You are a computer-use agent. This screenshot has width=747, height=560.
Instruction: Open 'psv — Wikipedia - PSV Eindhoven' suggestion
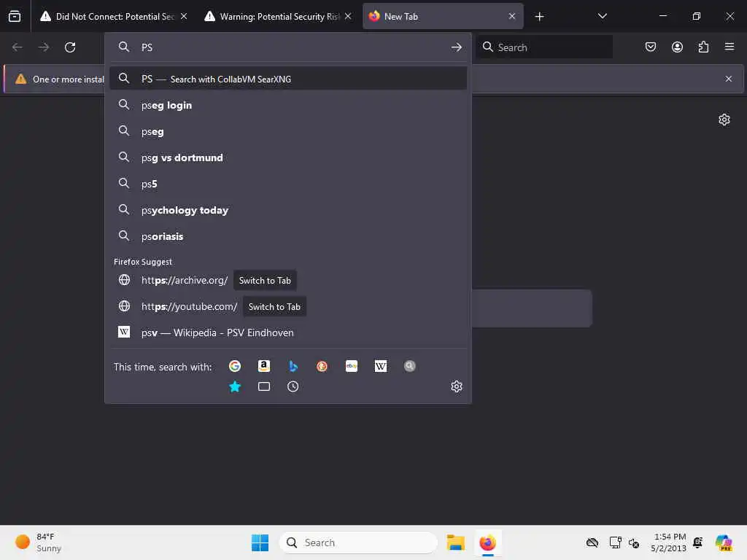point(287,332)
